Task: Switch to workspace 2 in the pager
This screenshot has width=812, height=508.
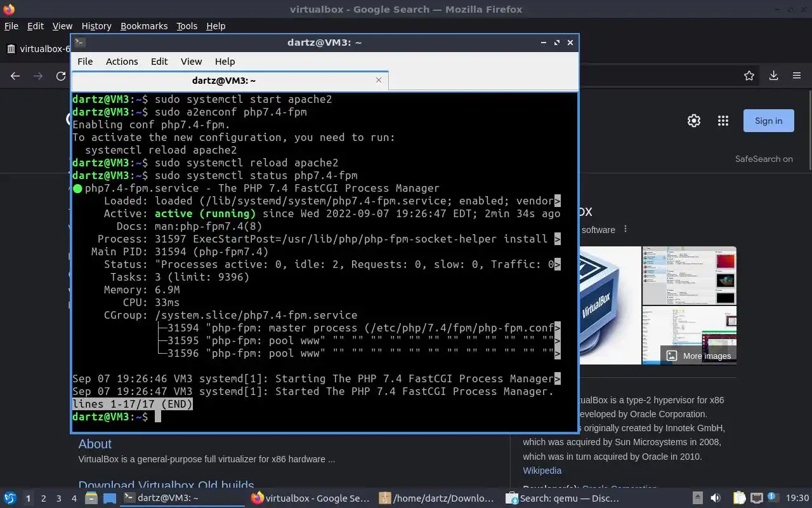Action: [x=43, y=498]
